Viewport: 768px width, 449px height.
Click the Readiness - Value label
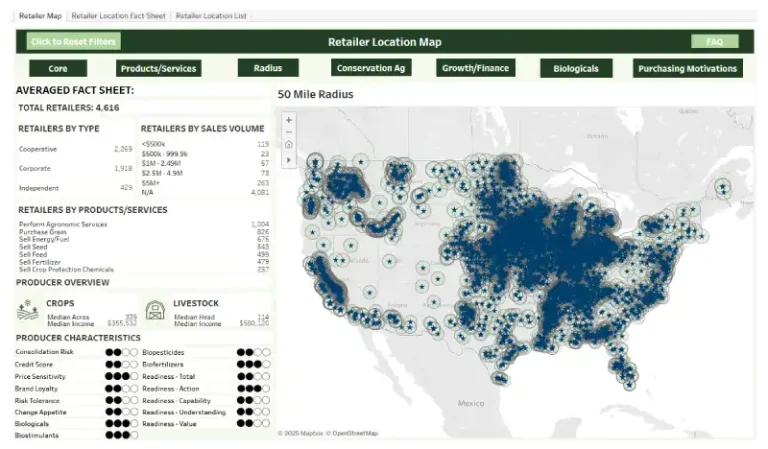tap(169, 424)
